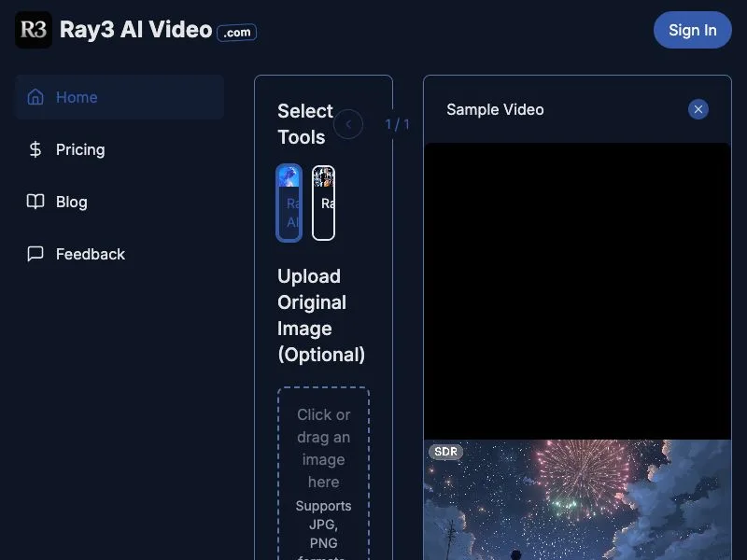This screenshot has height=560, width=747.
Task: Open the Feedback page
Action: pyautogui.click(x=90, y=254)
